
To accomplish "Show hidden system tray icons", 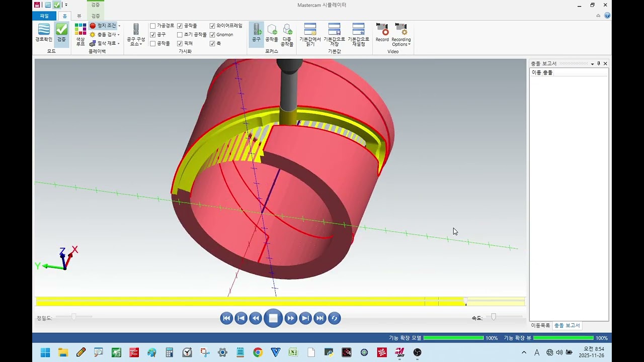I will tap(524, 352).
